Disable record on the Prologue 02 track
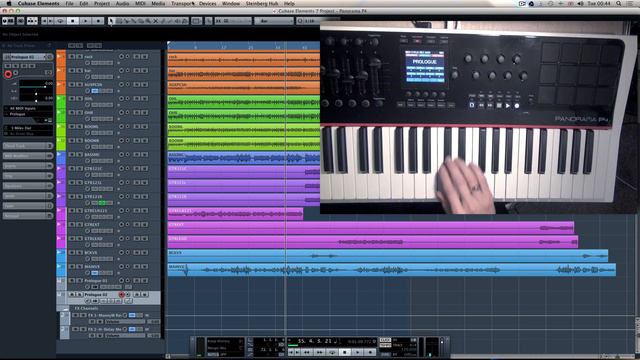 [x=121, y=294]
